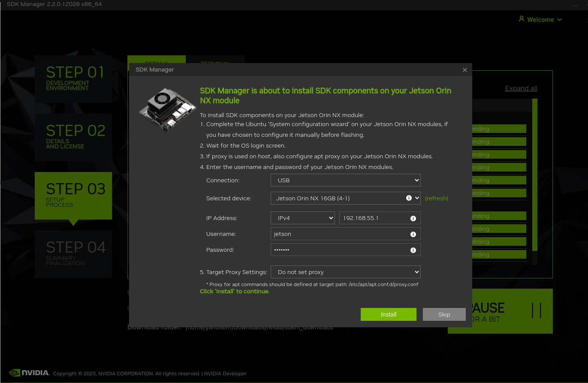Click info icon in IP Address field

pyautogui.click(x=413, y=218)
